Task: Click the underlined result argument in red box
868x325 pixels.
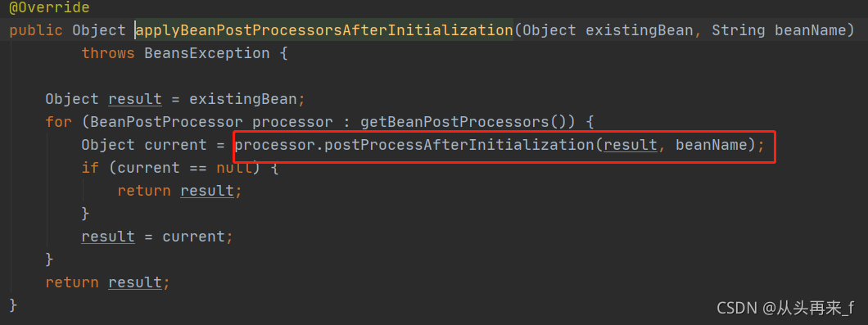Action: pos(631,145)
